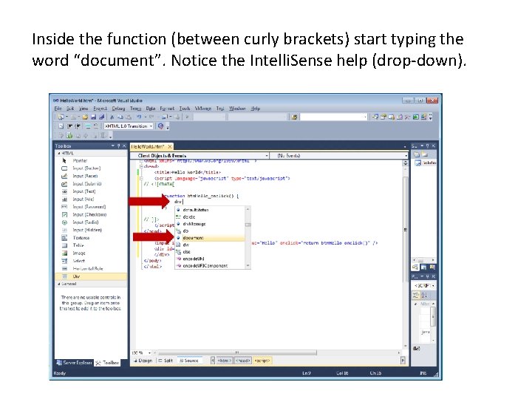
Task: Collapse the General group in Toolbox
Action: [58, 284]
